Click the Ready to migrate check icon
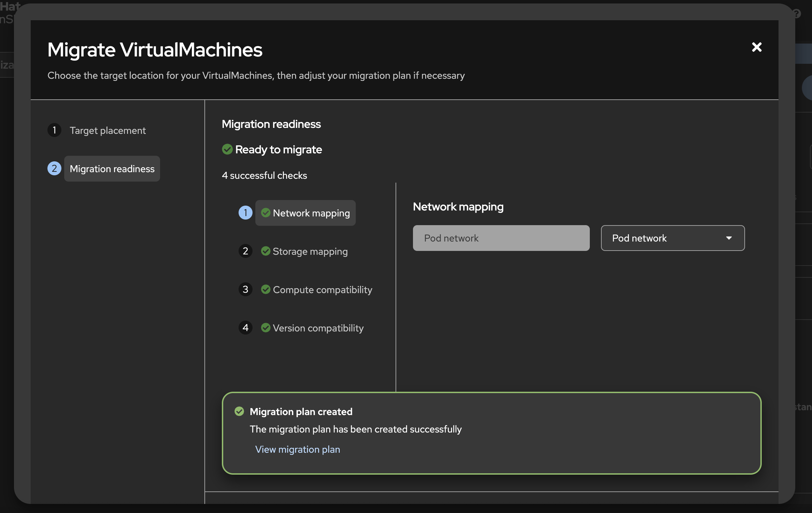 pyautogui.click(x=227, y=150)
